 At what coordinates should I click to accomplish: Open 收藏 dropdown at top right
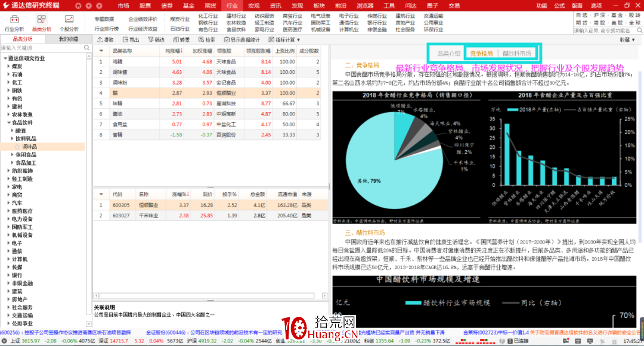(627, 40)
